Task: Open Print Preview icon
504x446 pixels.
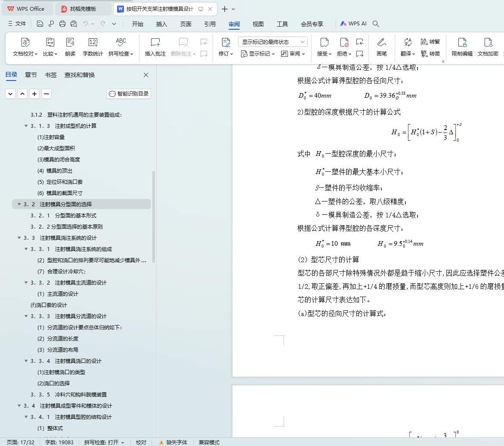Action: click(x=74, y=24)
